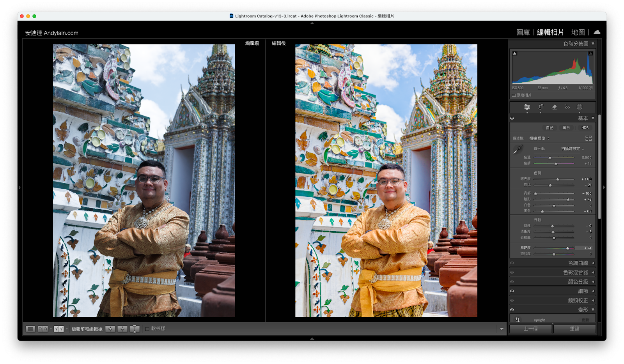Collapse the 基本 panel triangle
Viewport: 624px width, 364px height.
[593, 118]
